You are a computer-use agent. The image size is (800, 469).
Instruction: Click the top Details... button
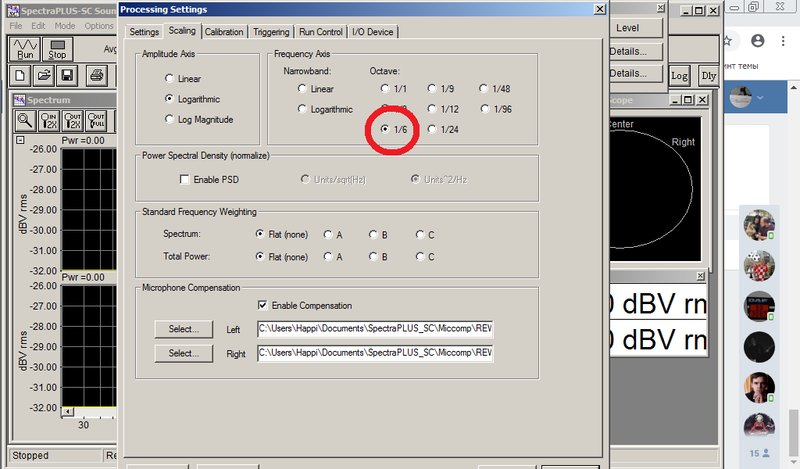pos(635,51)
